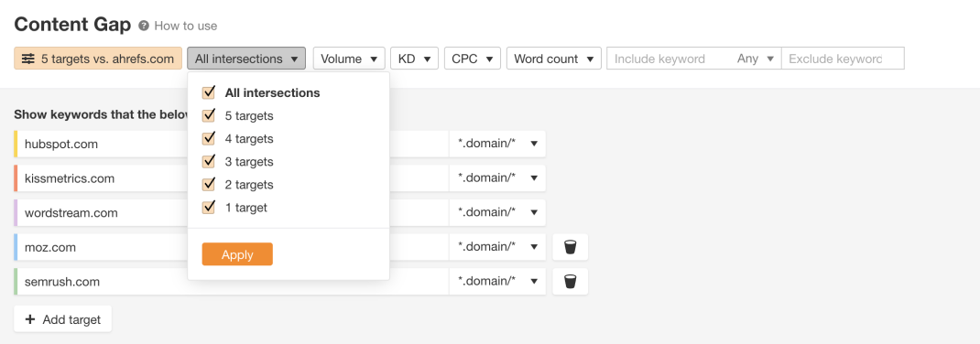Viewport: 980px width, 344px height.
Task: Click the settings sliders icon
Action: [28, 59]
